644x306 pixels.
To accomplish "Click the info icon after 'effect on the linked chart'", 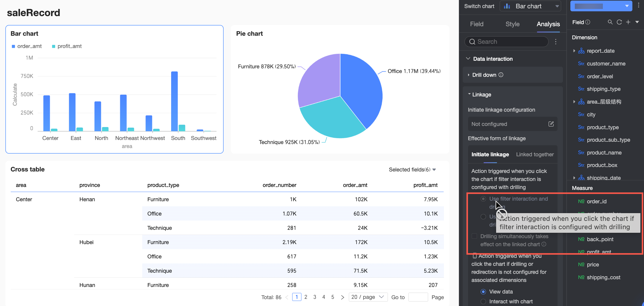I will point(544,244).
